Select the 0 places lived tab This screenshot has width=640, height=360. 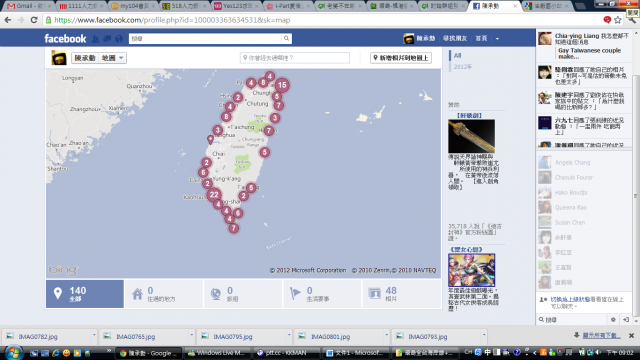[164, 294]
